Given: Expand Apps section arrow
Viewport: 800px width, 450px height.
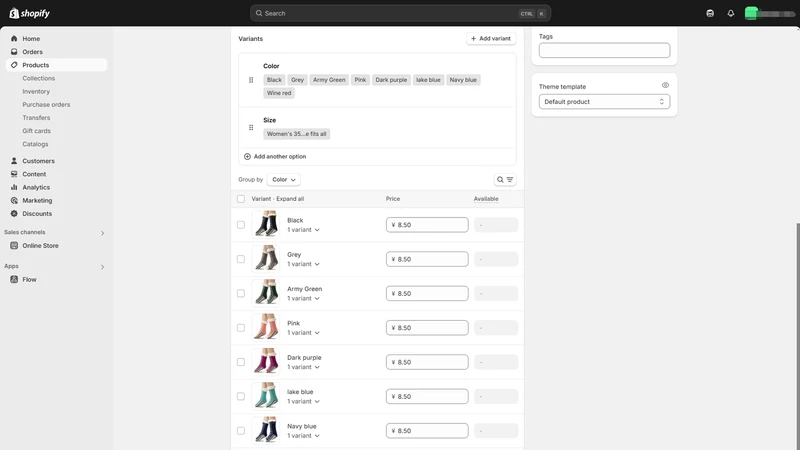Looking at the screenshot, I should pyautogui.click(x=103, y=267).
